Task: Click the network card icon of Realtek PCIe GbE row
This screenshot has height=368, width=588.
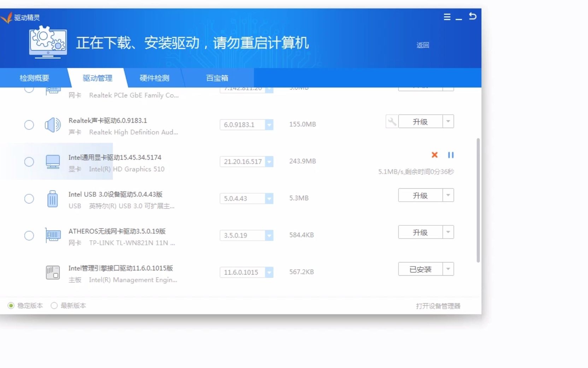Action: click(53, 91)
